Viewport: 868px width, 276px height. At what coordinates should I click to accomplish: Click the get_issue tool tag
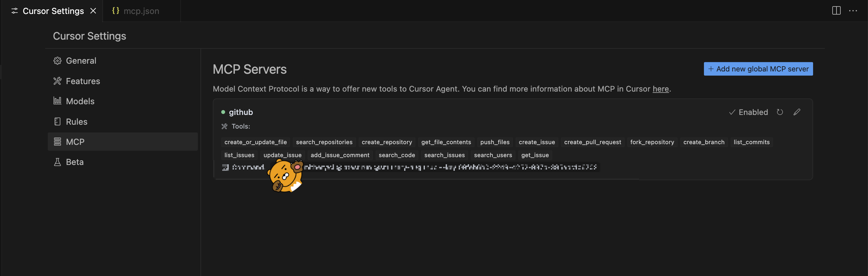pyautogui.click(x=535, y=155)
